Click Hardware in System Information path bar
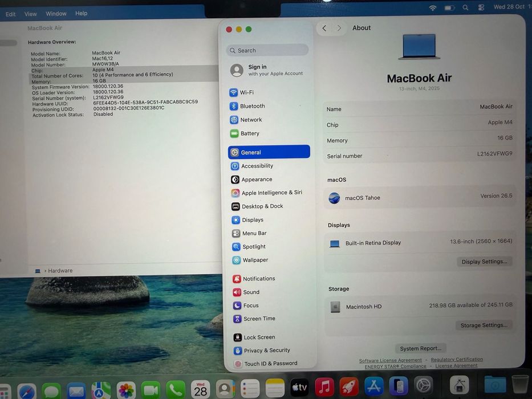532x399 pixels. click(60, 271)
